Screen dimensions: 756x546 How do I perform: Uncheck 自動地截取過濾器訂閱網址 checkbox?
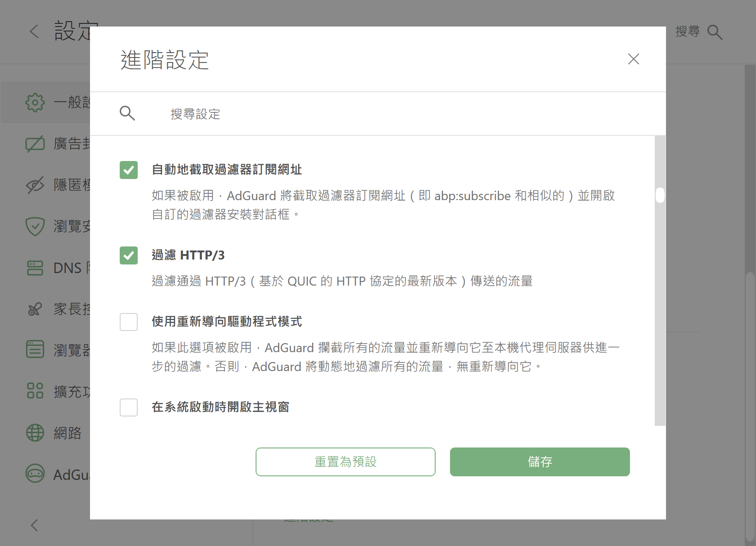(129, 170)
